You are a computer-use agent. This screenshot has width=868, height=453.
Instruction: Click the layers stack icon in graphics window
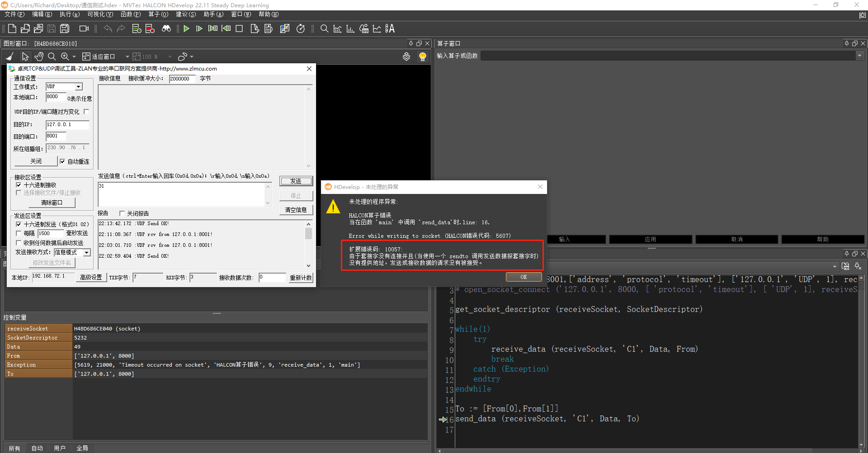[x=406, y=57]
